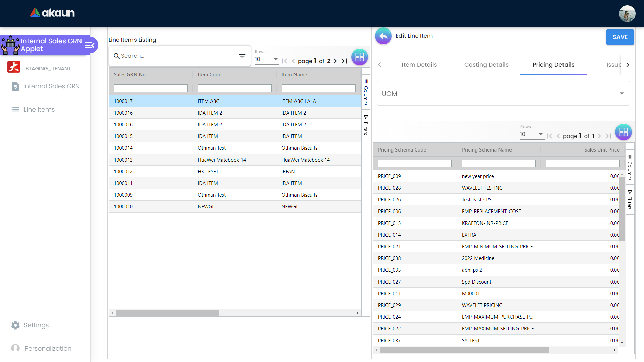
Task: Click the grid icon above pricing table
Action: (623, 132)
